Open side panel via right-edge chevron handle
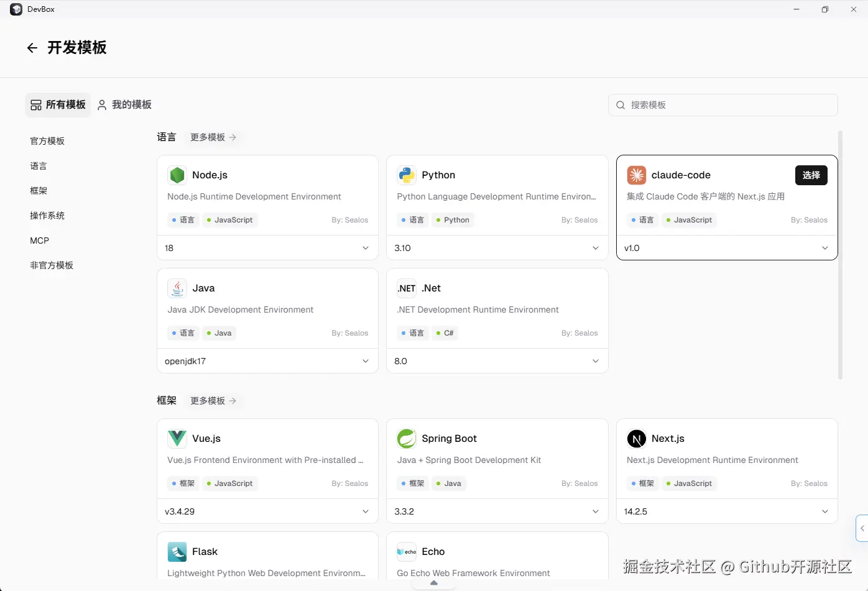 click(x=862, y=528)
